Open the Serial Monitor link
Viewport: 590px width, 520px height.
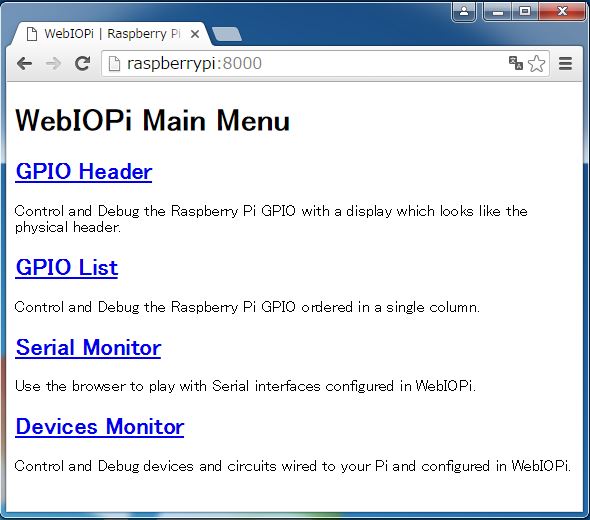tap(88, 347)
